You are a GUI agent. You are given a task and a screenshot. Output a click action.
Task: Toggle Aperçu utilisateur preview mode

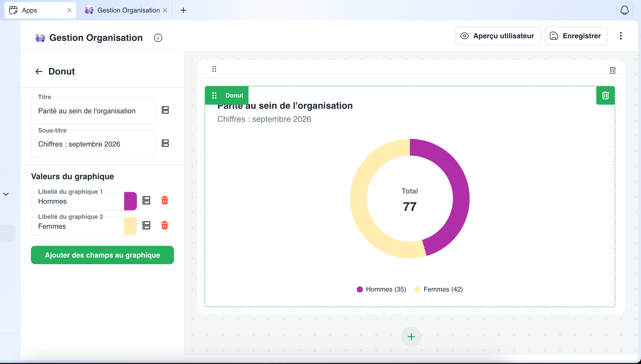498,36
